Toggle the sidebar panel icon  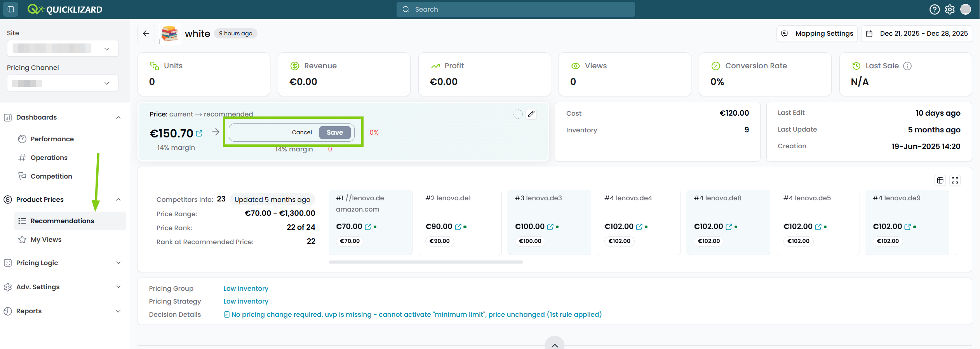click(11, 9)
